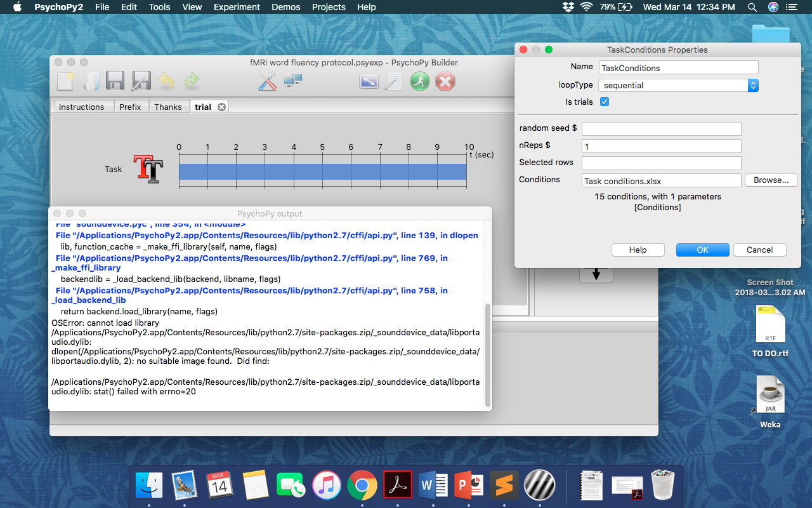
Task: Open the Demos menu
Action: tap(285, 7)
